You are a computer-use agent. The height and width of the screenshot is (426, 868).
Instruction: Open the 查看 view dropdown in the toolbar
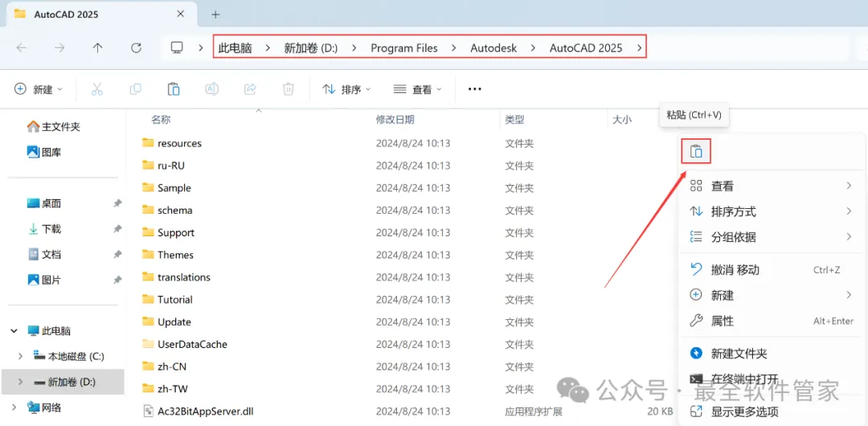click(x=418, y=89)
